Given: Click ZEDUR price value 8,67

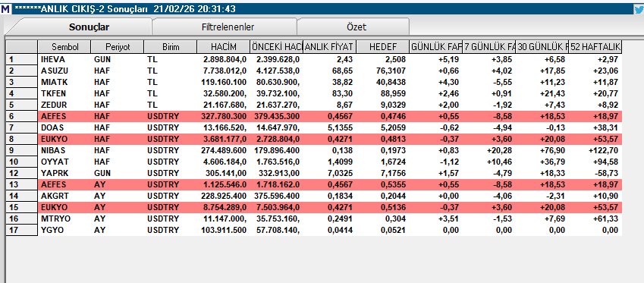Looking at the screenshot, I should pyautogui.click(x=345, y=105).
